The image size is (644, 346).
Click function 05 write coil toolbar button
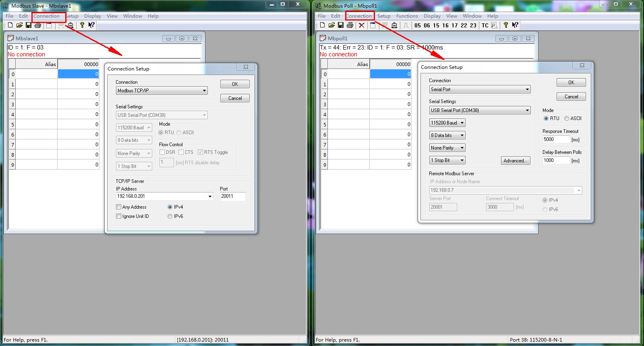(x=418, y=25)
